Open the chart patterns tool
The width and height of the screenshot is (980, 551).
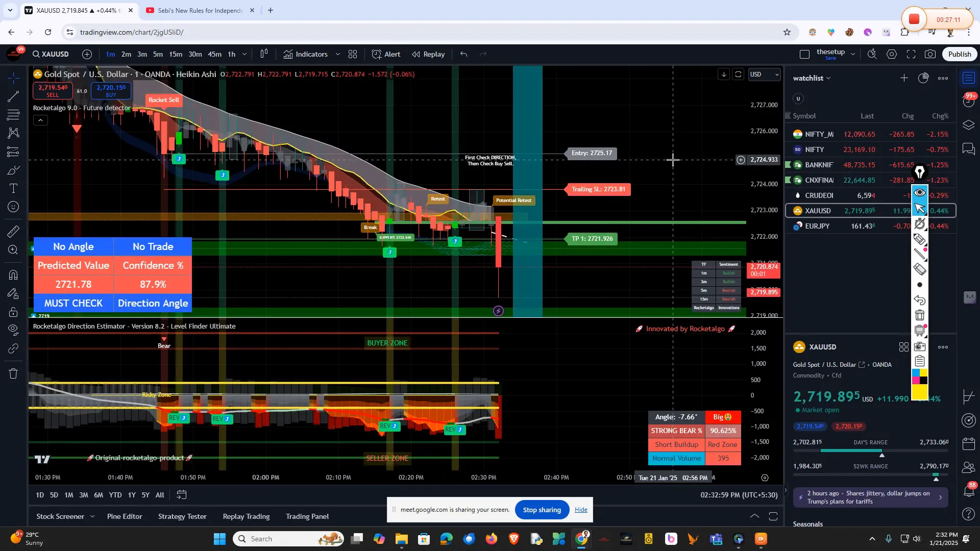(x=14, y=133)
